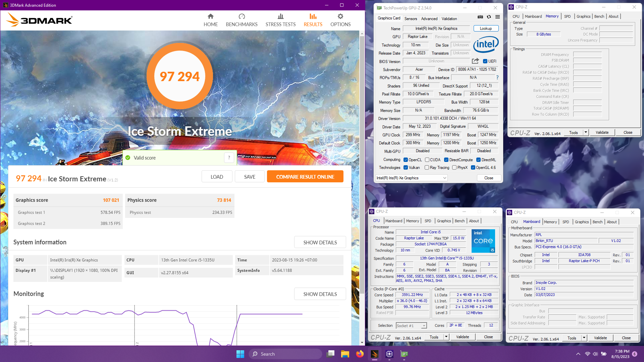Expand Tools arrow in CPU-Z Memory window
644x362 pixels.
(x=586, y=132)
